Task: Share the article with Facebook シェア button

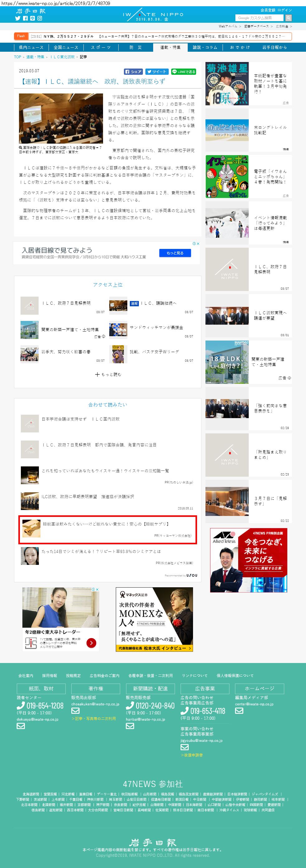Action: click(134, 71)
